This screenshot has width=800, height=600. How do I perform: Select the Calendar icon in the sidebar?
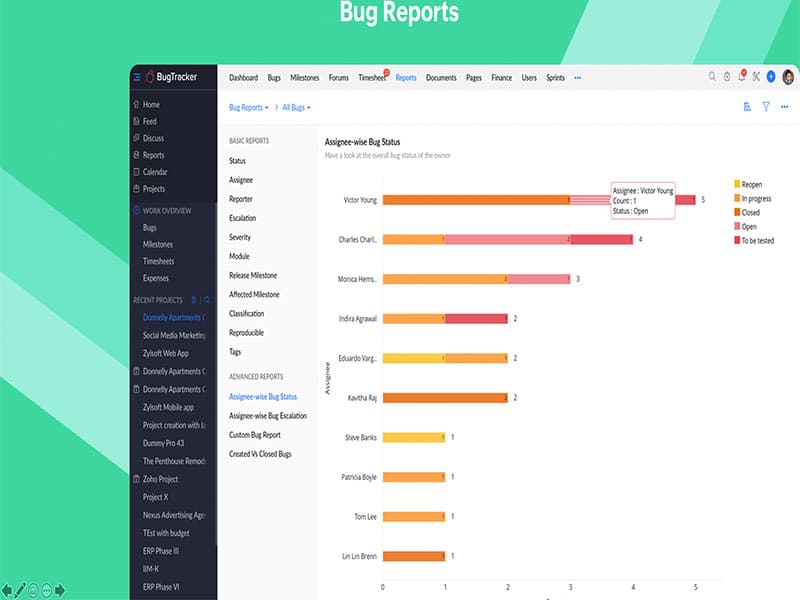pos(135,171)
